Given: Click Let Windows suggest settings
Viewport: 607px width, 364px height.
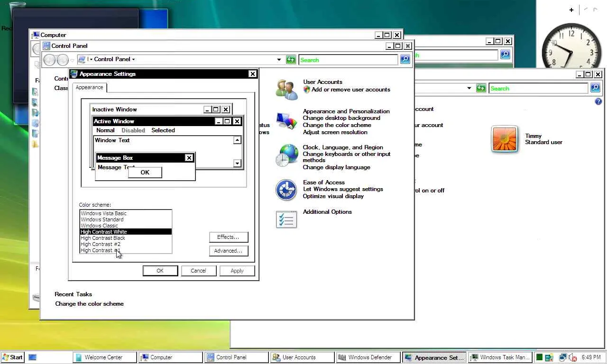Looking at the screenshot, I should click(343, 189).
